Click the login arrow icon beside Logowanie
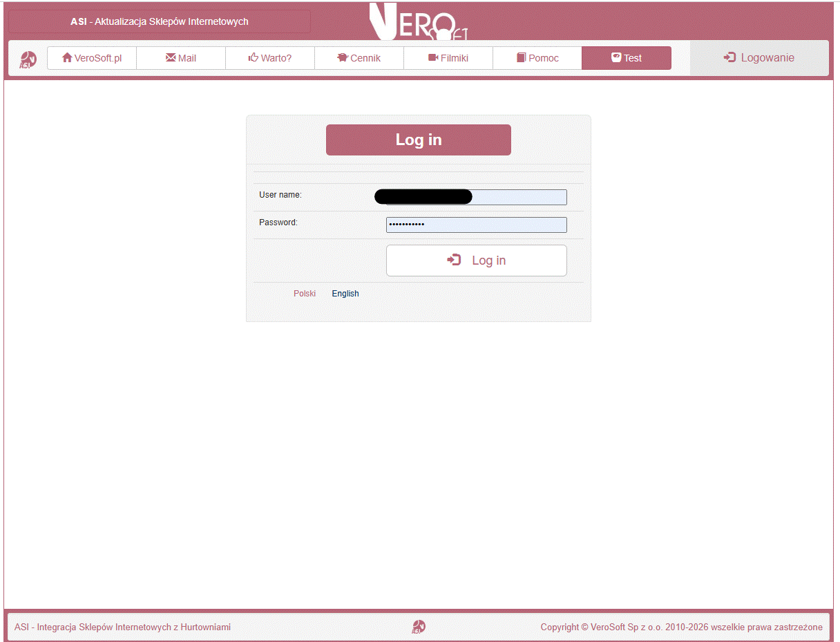This screenshot has height=642, width=840. (x=729, y=57)
